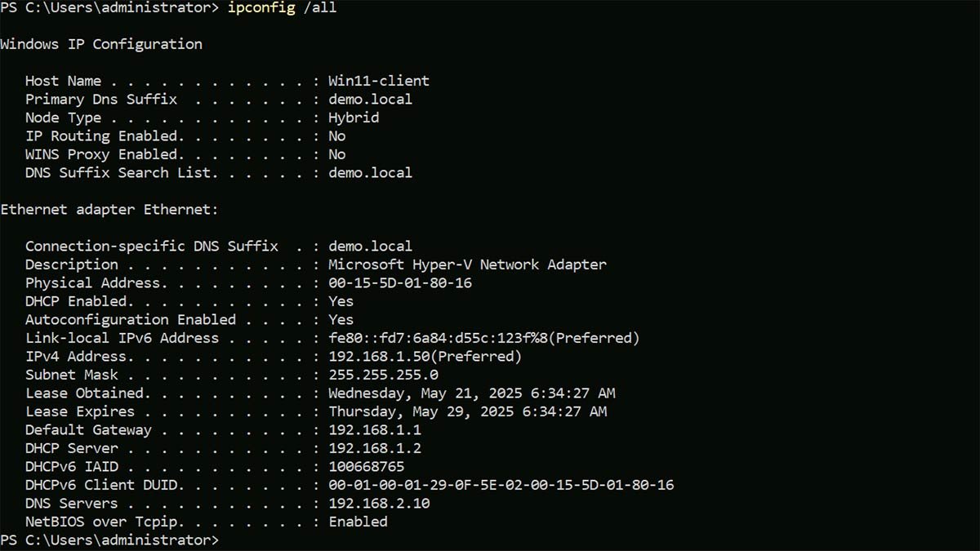
Task: Click the Host Name value Win11-client
Action: point(378,81)
